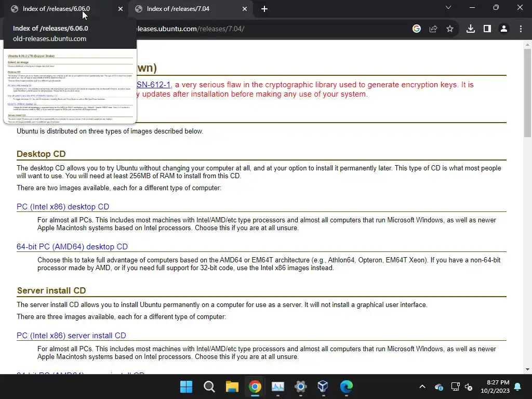Open PC (Intel x86) server install CD link
The image size is (532, 399).
click(x=71, y=336)
